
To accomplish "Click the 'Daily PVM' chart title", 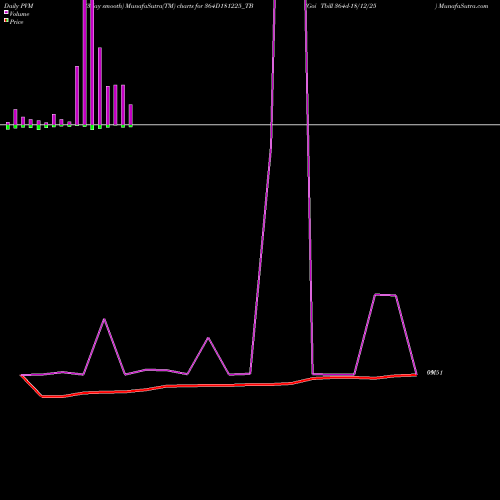I will [x=19, y=6].
